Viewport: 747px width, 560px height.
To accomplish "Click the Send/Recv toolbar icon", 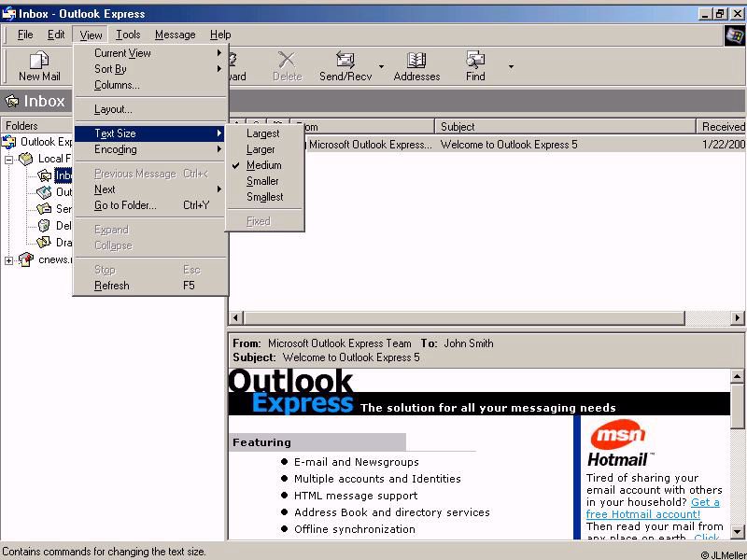I will click(345, 62).
